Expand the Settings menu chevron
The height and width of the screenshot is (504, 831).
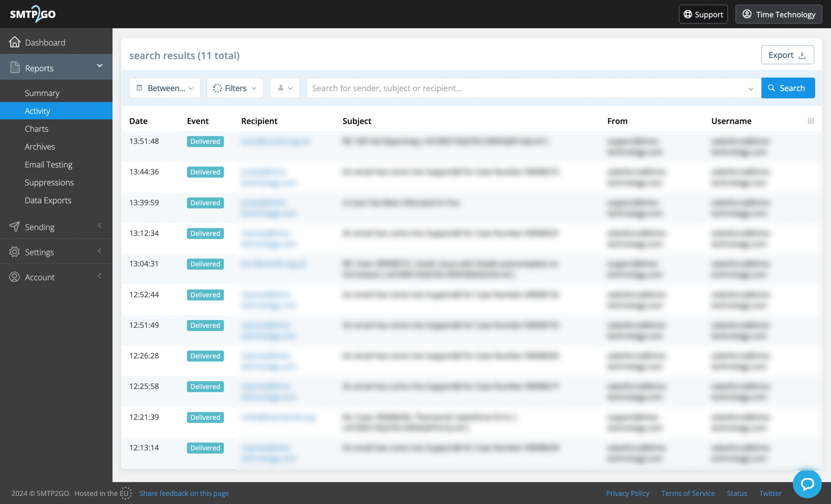coord(99,251)
